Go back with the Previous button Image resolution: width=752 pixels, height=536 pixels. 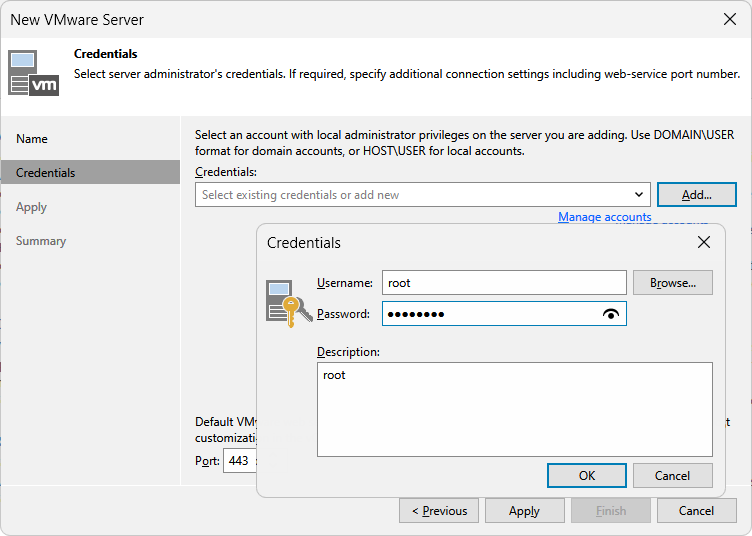(x=439, y=511)
